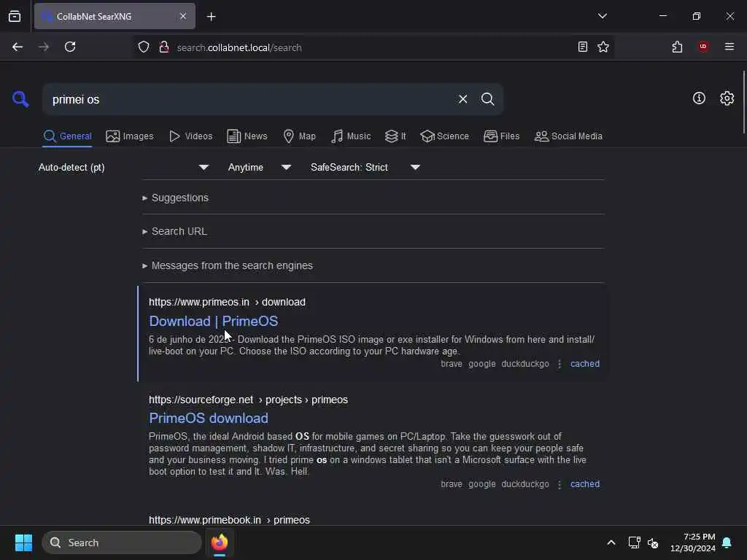
Task: Open uBlock Origin extension icon
Action: [703, 47]
